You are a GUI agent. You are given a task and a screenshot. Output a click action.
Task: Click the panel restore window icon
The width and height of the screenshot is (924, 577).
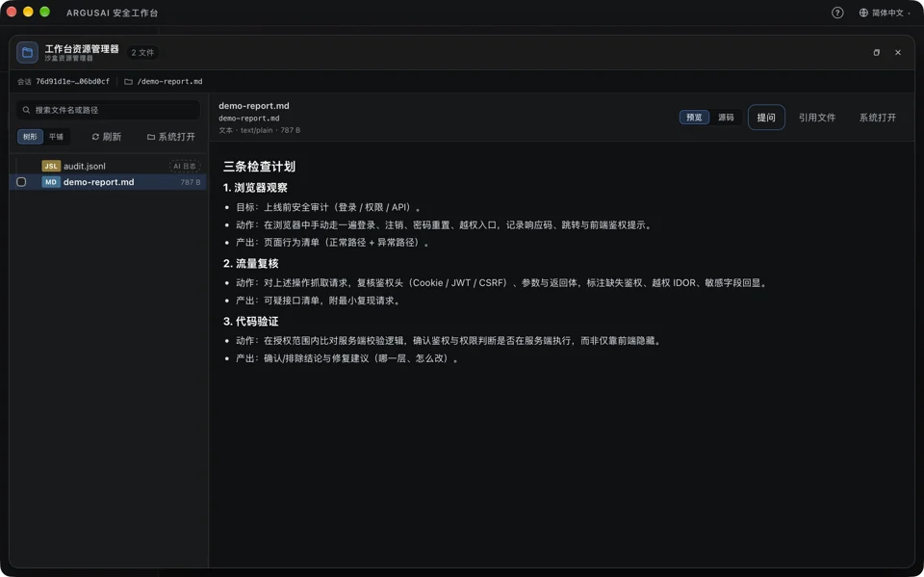[876, 53]
